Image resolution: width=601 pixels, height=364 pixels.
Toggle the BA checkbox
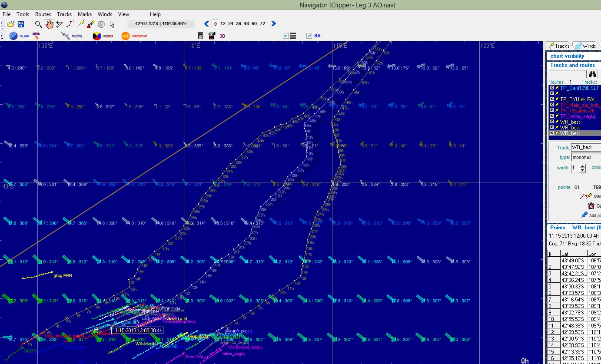(309, 36)
